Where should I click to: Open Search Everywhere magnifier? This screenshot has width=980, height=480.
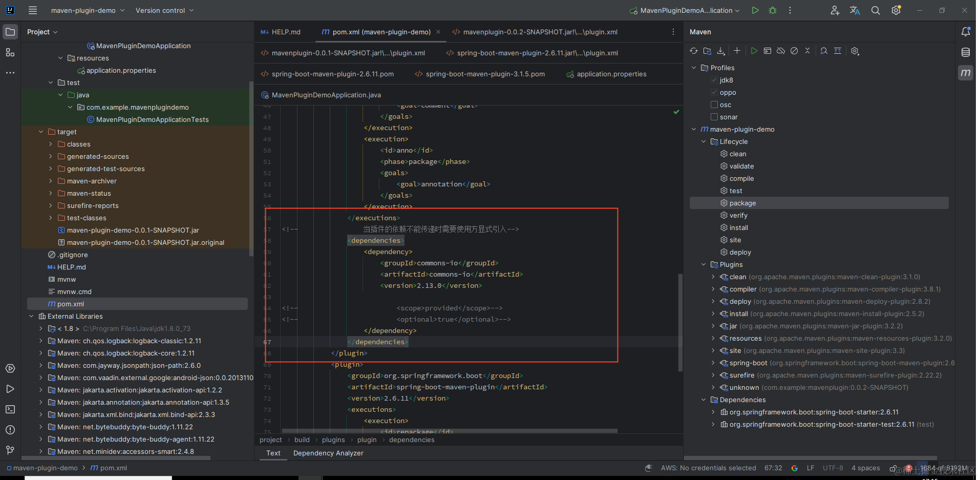(875, 10)
